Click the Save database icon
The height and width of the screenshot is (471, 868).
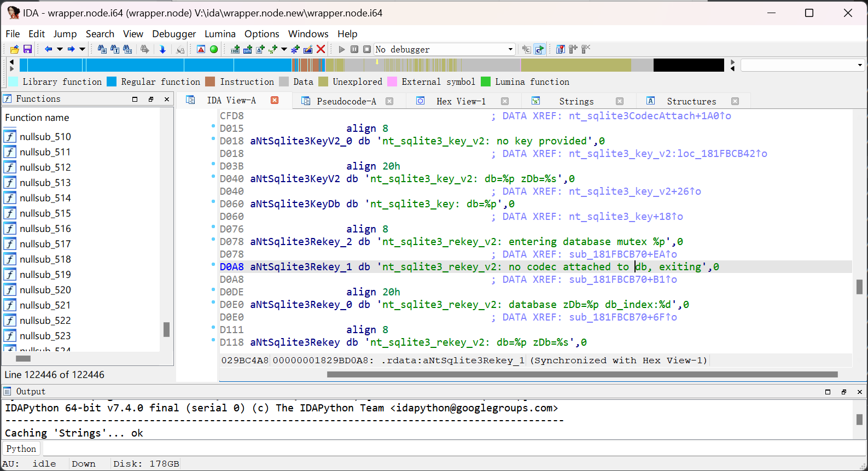point(27,49)
